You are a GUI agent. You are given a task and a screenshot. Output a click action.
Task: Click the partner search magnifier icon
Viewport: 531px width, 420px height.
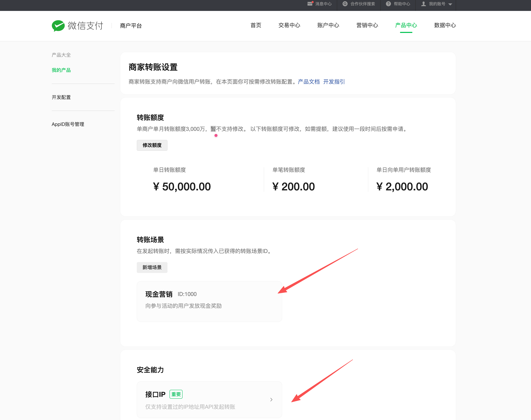345,4
